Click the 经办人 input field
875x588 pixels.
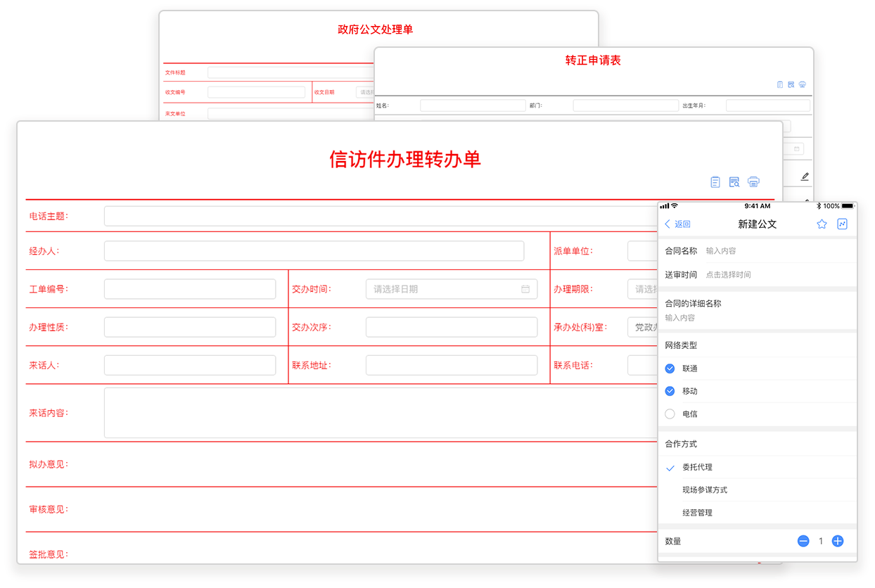314,251
